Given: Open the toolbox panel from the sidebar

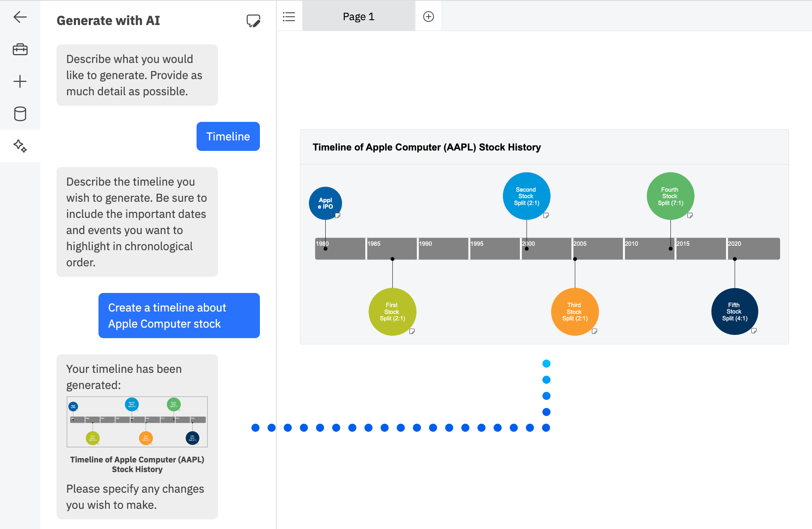Looking at the screenshot, I should click(x=19, y=49).
